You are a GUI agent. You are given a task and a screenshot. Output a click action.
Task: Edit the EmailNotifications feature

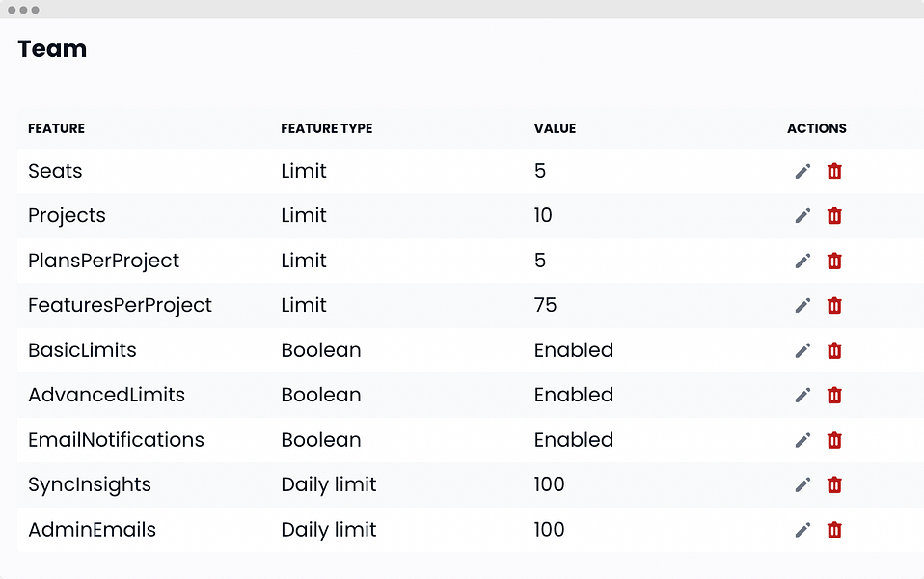(802, 441)
